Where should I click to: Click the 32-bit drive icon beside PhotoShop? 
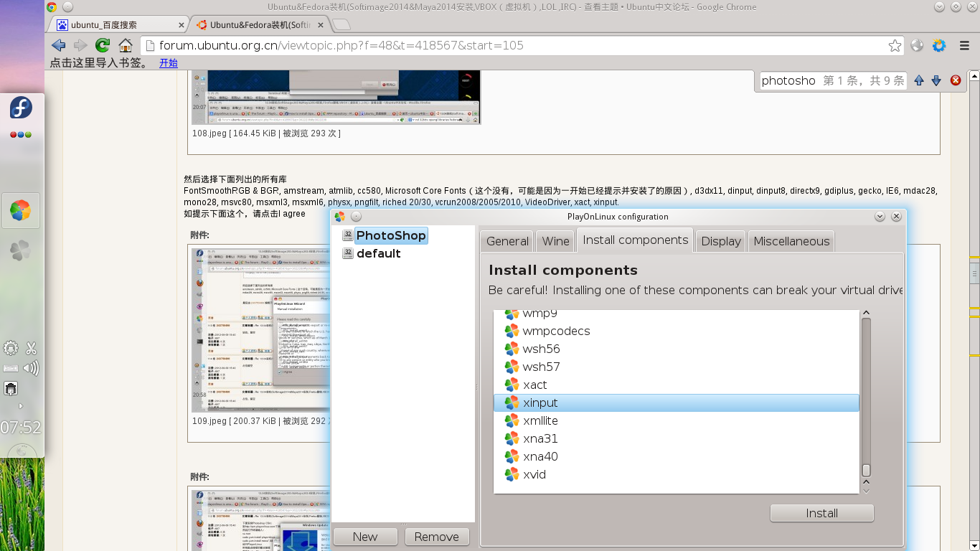[x=347, y=235]
